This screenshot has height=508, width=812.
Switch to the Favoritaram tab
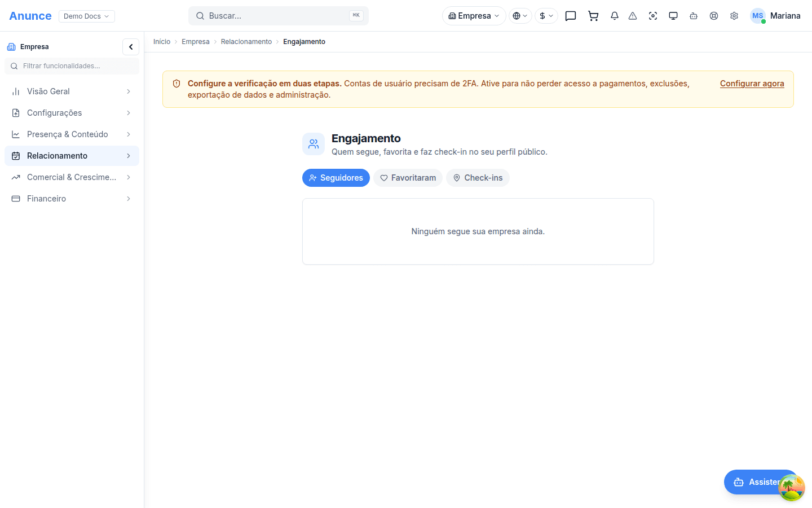click(408, 178)
